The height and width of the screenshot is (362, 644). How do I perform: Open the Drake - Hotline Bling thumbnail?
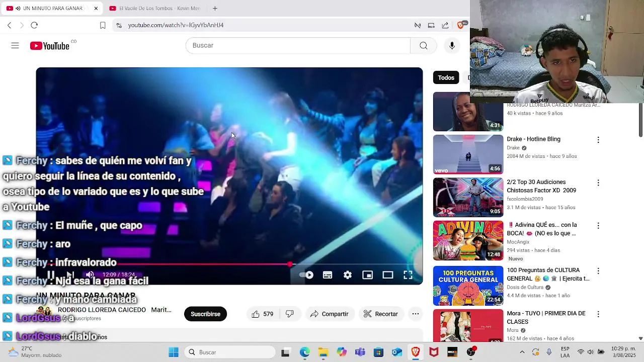[x=468, y=154]
